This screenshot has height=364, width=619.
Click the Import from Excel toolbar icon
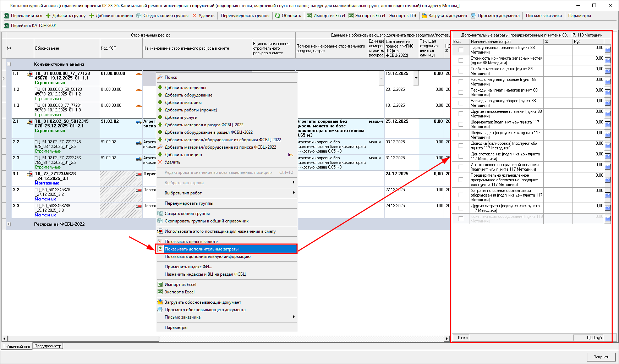pyautogui.click(x=309, y=16)
